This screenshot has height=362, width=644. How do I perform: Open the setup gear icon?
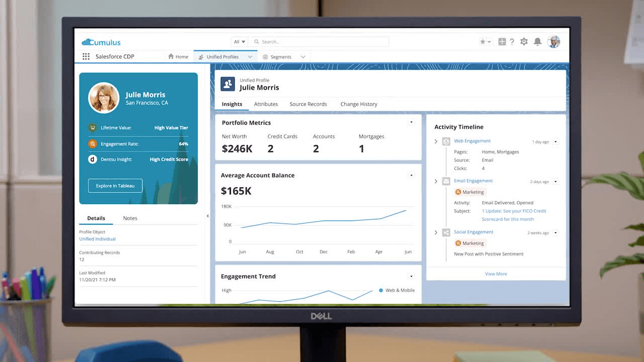tap(524, 42)
